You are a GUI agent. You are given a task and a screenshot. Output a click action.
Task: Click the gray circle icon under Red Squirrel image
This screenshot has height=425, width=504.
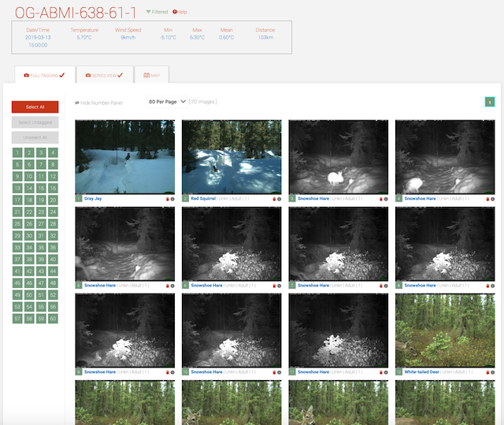pos(280,199)
